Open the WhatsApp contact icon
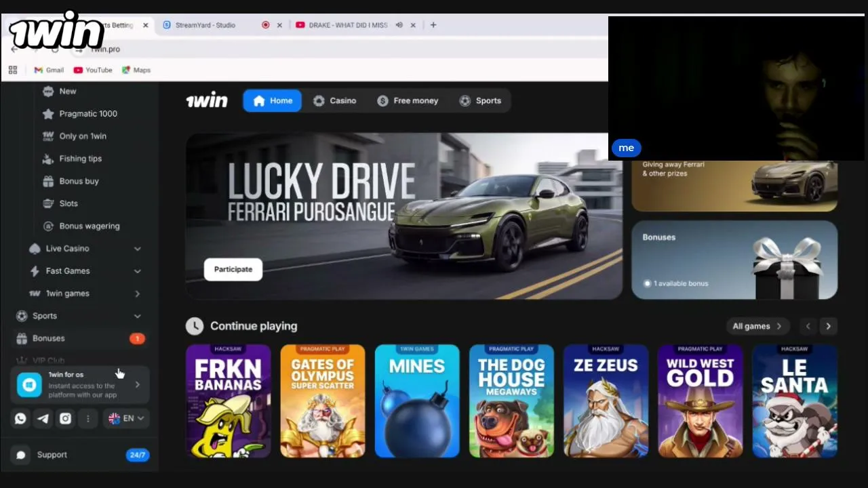Viewport: 868px width, 488px height. 20,419
